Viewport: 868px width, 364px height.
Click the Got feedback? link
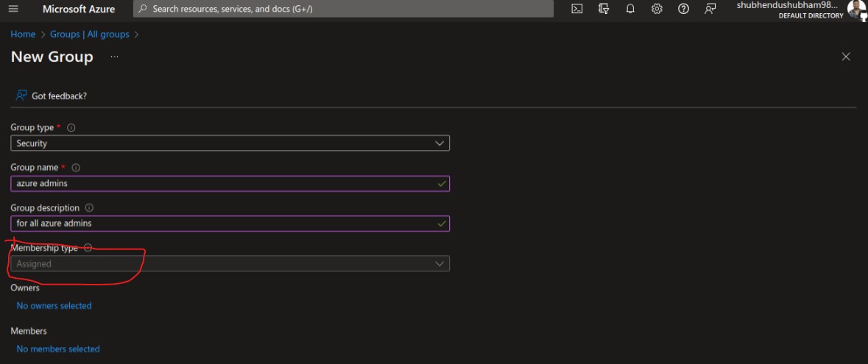coord(59,96)
